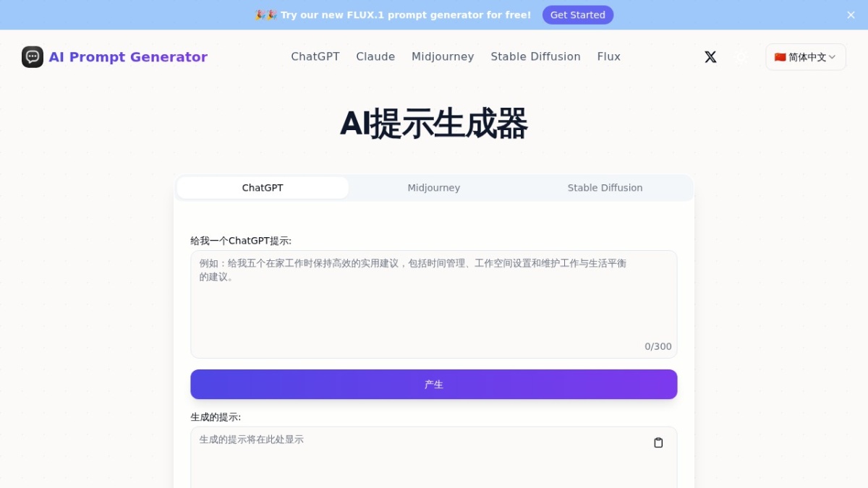
Task: Switch to the Stable Diffusion generator tab
Action: tap(605, 188)
